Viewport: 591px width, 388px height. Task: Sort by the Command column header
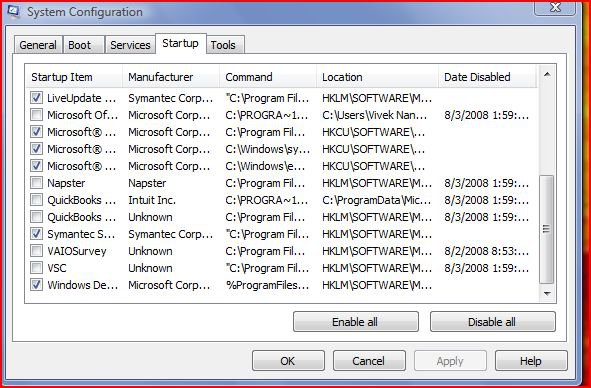coord(268,77)
